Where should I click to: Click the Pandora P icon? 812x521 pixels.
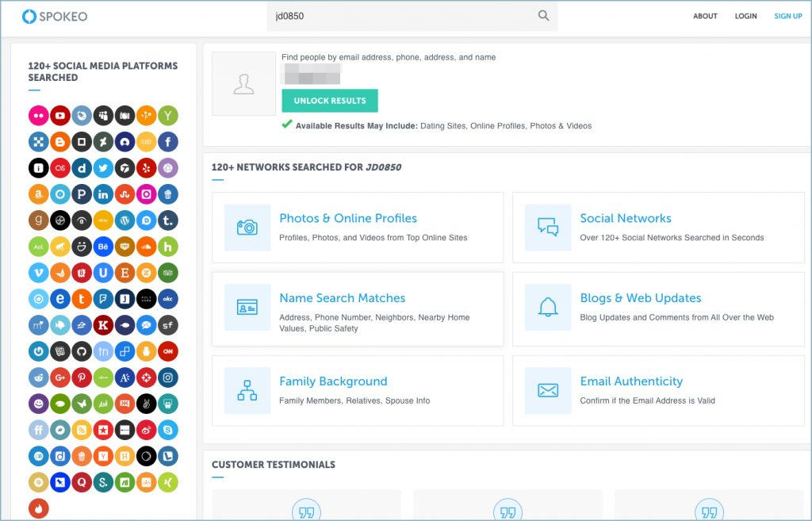(82, 194)
